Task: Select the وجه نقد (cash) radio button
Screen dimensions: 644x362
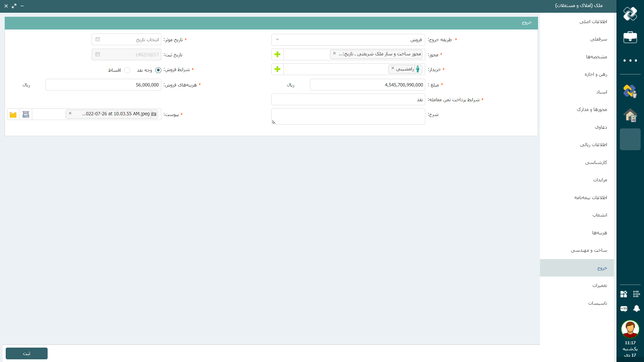Action: pos(158,70)
